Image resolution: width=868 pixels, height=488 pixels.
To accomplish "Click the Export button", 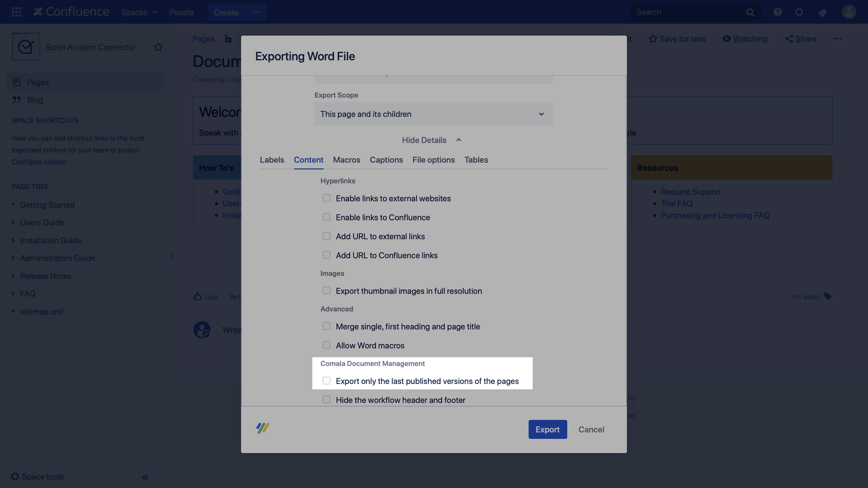I will (547, 429).
